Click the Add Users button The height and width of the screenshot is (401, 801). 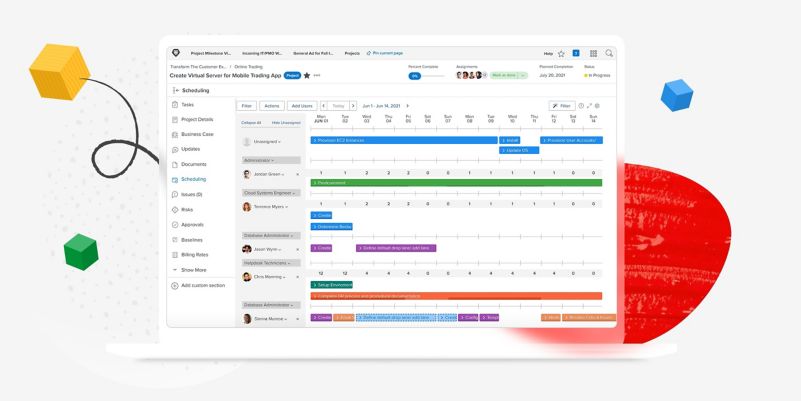(x=301, y=105)
